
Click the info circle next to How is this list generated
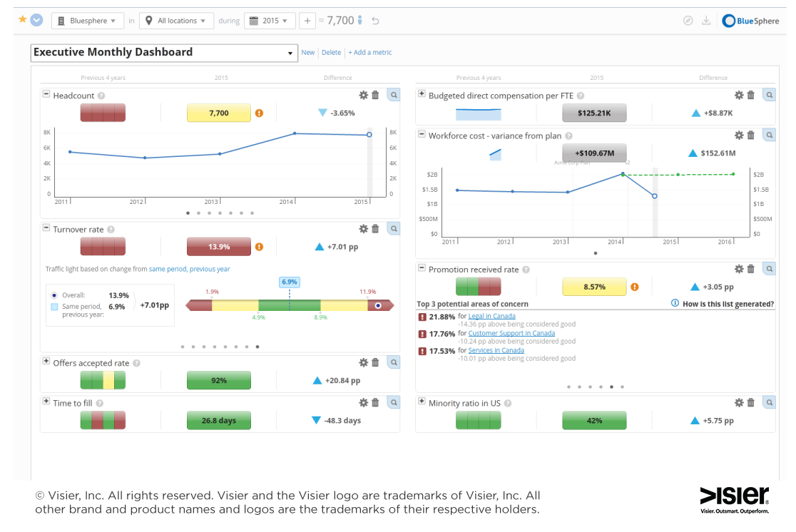(673, 302)
